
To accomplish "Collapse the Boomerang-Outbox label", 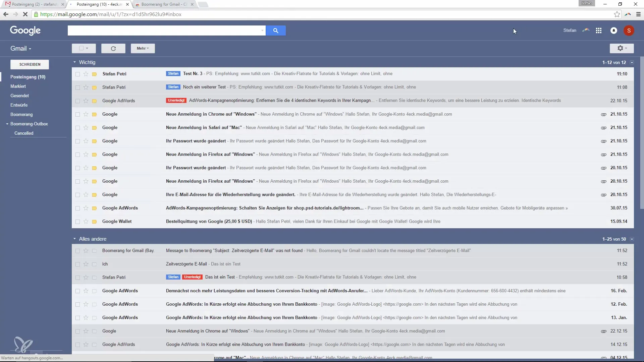I will [7, 124].
